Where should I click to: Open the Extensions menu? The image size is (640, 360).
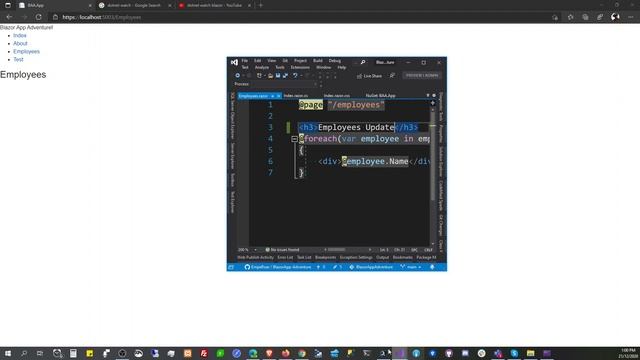(x=300, y=67)
